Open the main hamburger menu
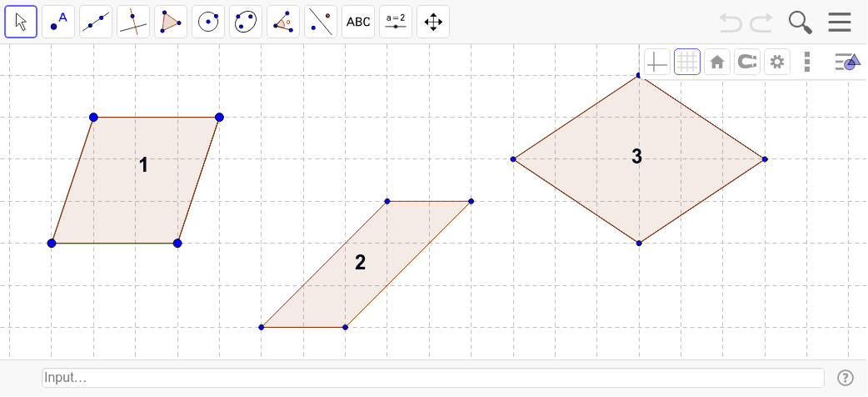The width and height of the screenshot is (868, 397). pos(839,23)
